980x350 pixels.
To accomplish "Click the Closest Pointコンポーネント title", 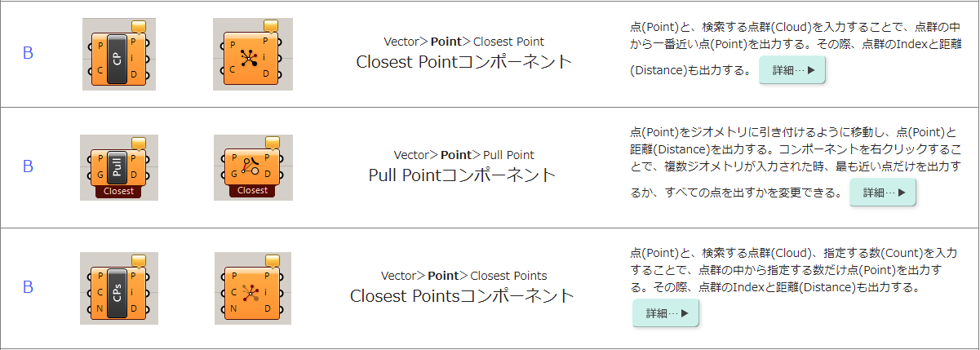I will [x=463, y=63].
